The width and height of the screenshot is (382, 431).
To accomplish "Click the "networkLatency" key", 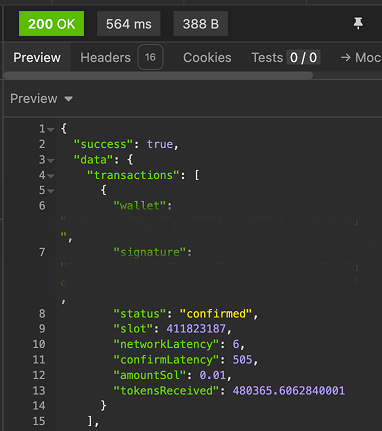I will click(166, 344).
